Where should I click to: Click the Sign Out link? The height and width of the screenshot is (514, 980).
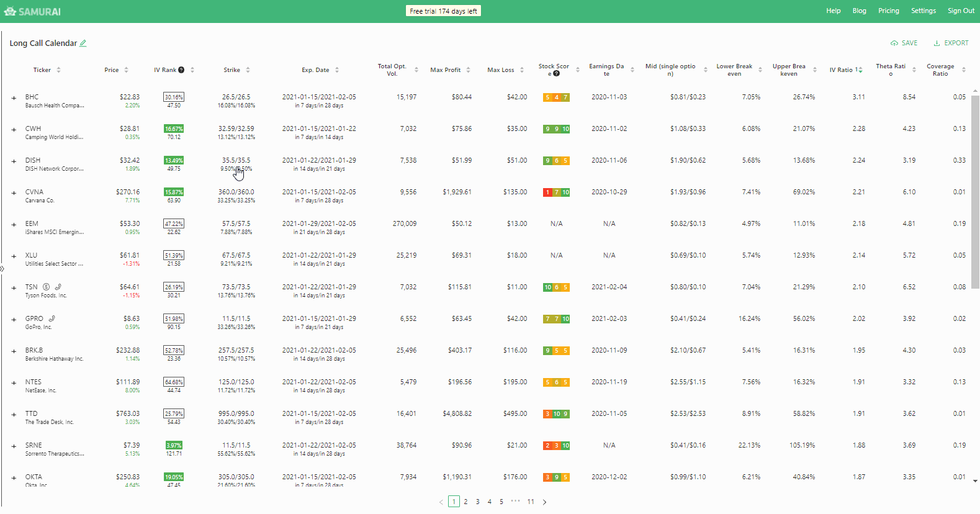pyautogui.click(x=961, y=11)
